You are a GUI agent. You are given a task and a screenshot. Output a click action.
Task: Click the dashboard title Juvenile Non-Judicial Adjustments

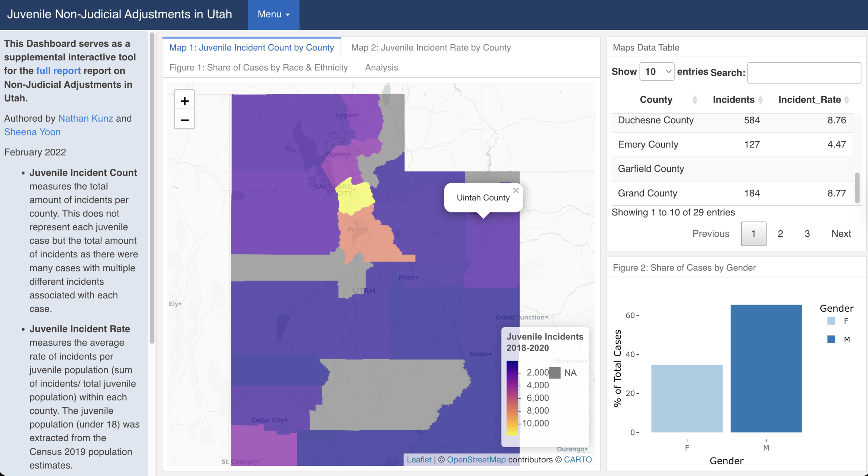[x=119, y=15]
